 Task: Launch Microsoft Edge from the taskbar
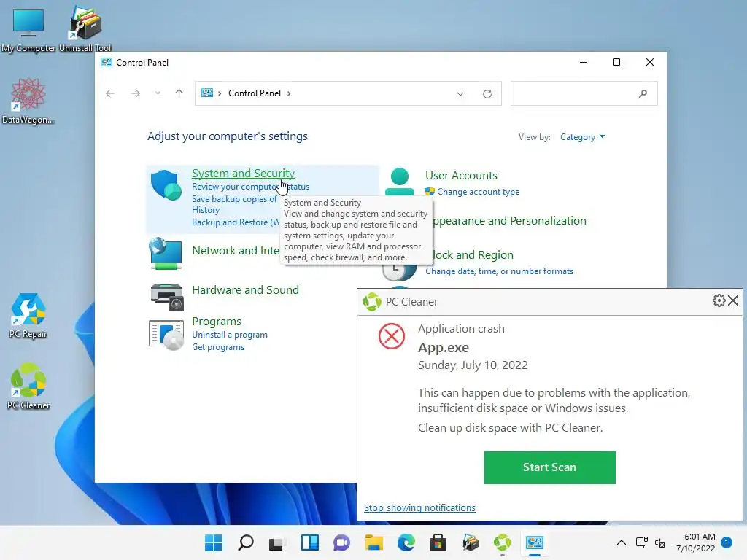coord(406,542)
